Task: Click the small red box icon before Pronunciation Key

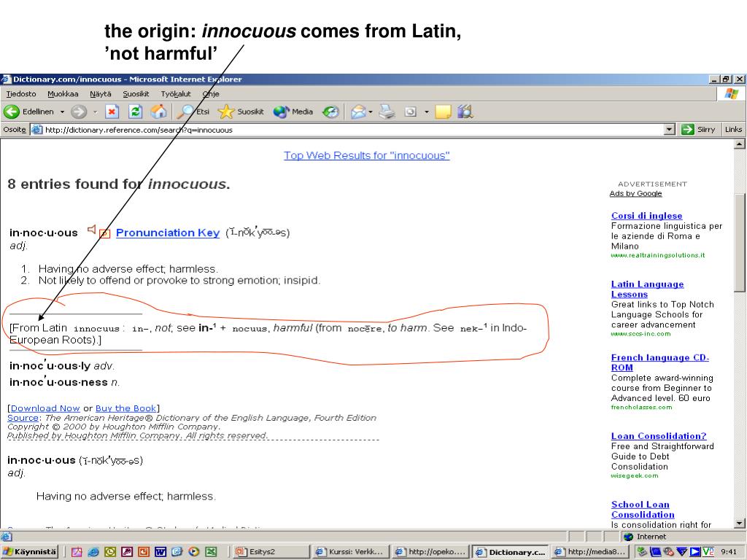Action: [105, 233]
